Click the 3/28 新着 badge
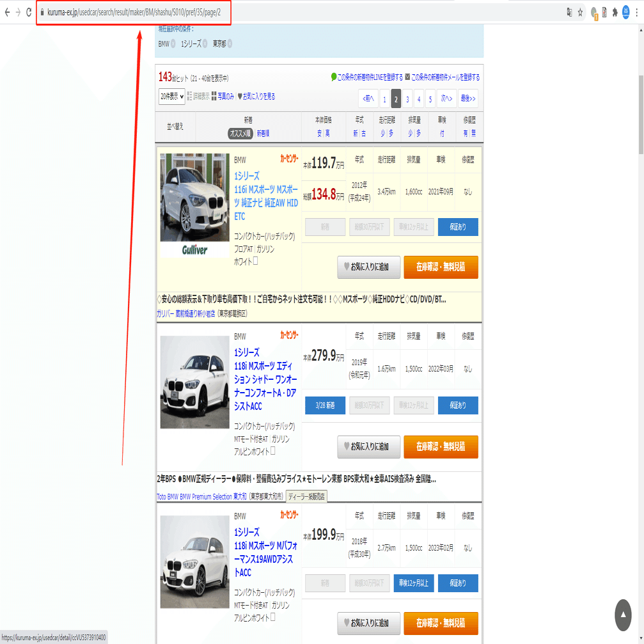Viewport: 644px width, 644px height. (x=325, y=406)
